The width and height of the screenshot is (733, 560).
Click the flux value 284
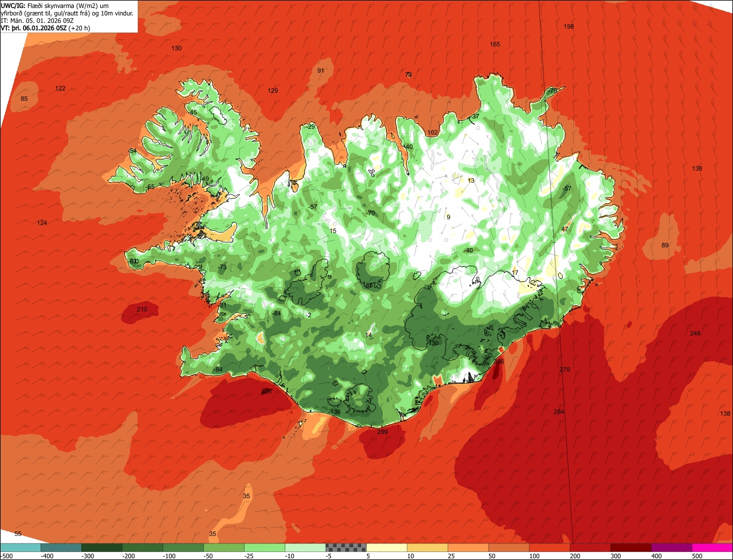[559, 412]
